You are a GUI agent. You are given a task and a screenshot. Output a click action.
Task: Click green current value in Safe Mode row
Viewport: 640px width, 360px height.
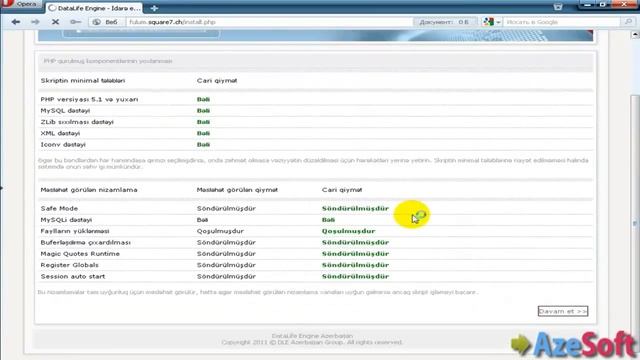pyautogui.click(x=356, y=208)
